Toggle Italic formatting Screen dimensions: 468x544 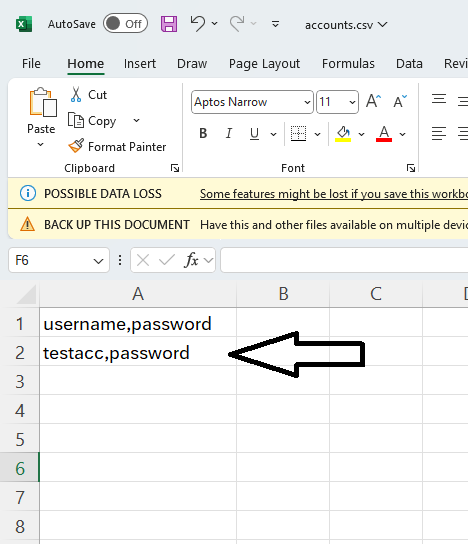(229, 134)
